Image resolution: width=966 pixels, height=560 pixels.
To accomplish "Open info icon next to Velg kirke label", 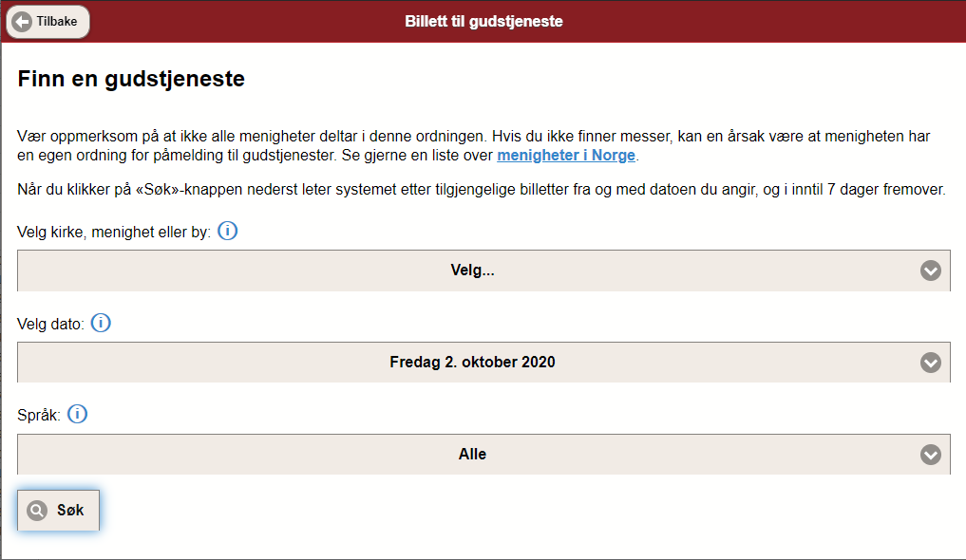I will point(227,231).
